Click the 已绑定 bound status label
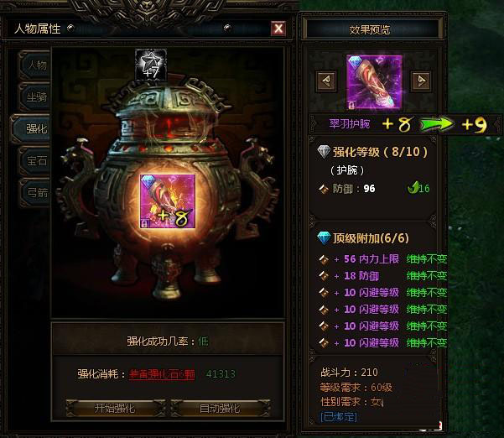This screenshot has height=438, width=504. pyautogui.click(x=339, y=417)
